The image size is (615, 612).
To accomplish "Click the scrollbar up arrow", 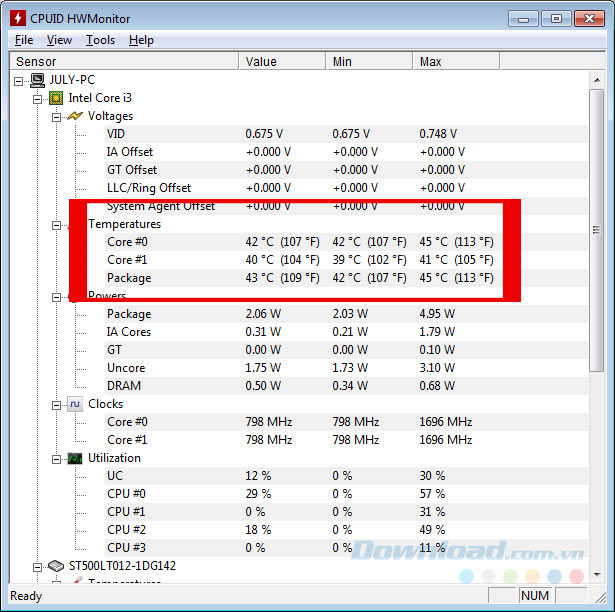I will (597, 80).
